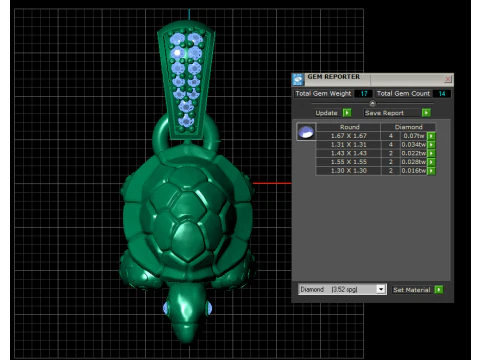Click the Total Gem Count label
Screen dimensions: 480x360
click(x=403, y=94)
